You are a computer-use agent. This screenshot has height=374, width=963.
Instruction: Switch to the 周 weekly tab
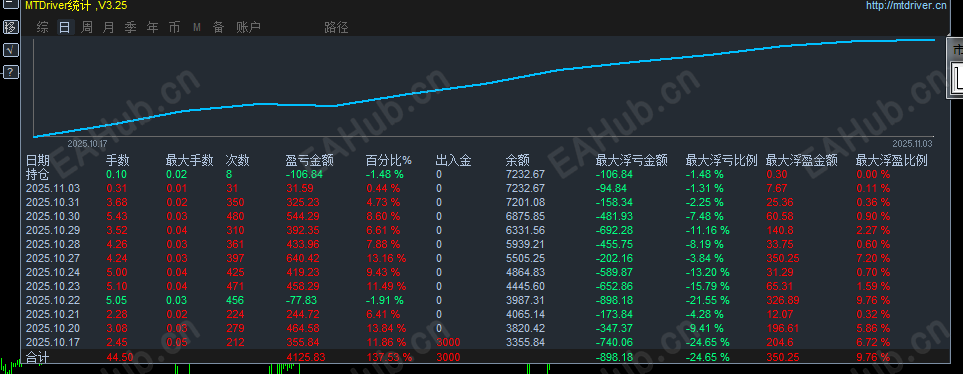[x=87, y=27]
